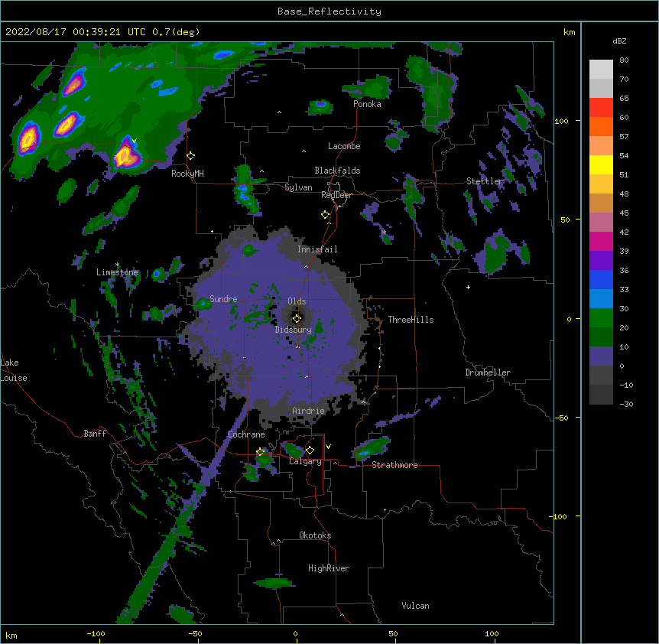The width and height of the screenshot is (659, 644).
Task: Click the ThreeHills label
Action: [411, 320]
